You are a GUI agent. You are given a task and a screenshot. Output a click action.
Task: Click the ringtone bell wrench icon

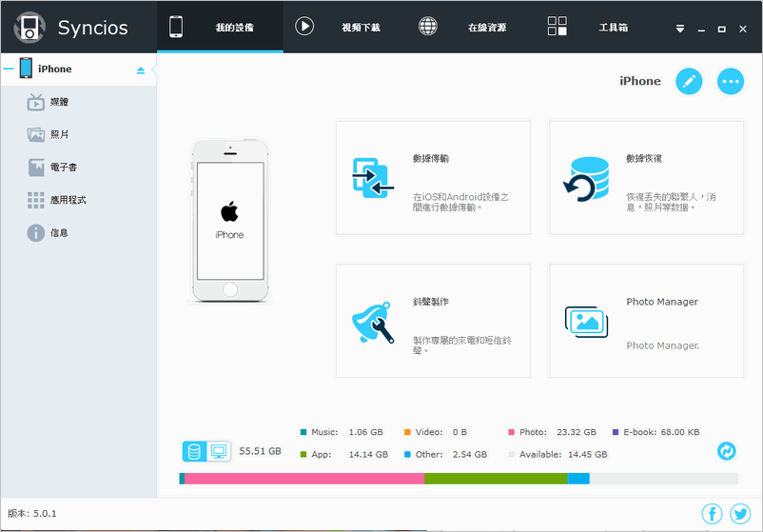point(373,323)
